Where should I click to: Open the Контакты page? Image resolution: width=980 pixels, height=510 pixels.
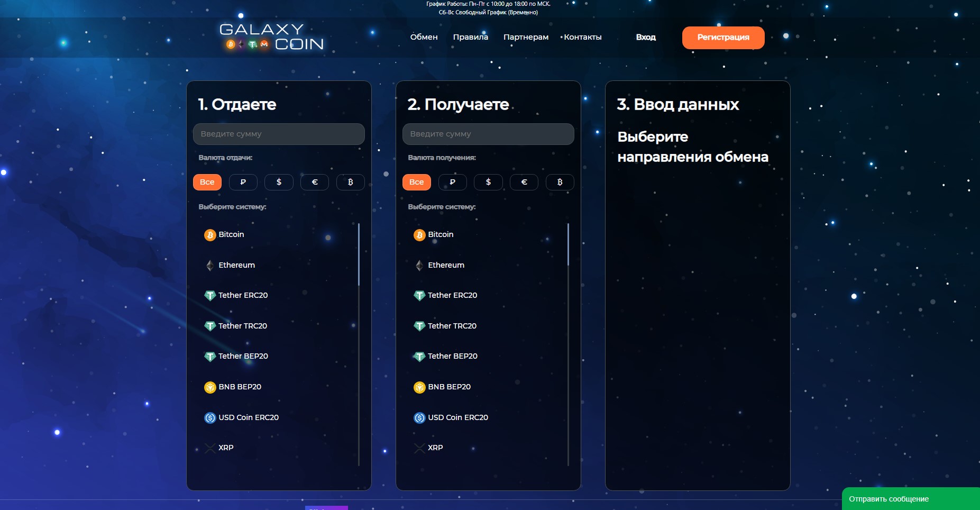583,37
